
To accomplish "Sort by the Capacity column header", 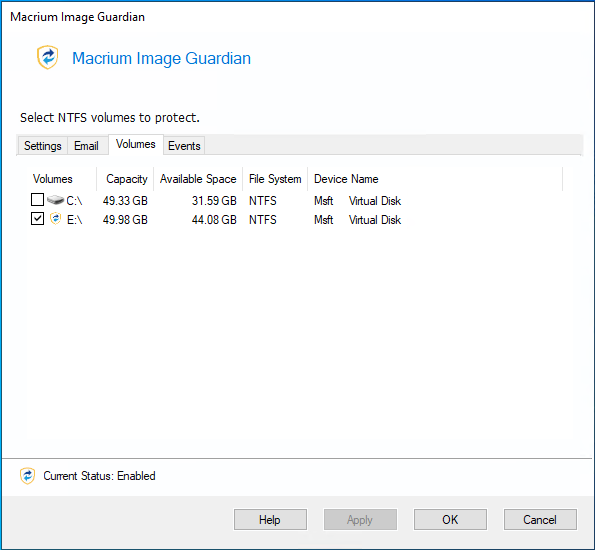I will coord(125,179).
